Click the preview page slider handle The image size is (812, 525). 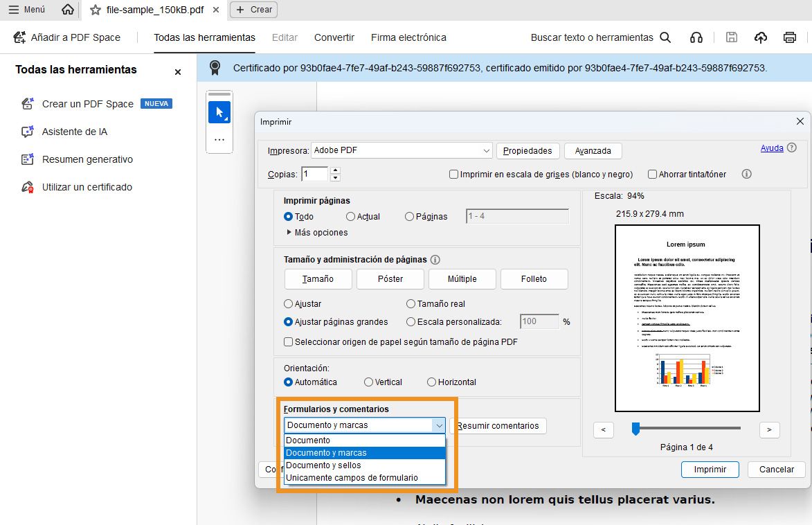(635, 429)
